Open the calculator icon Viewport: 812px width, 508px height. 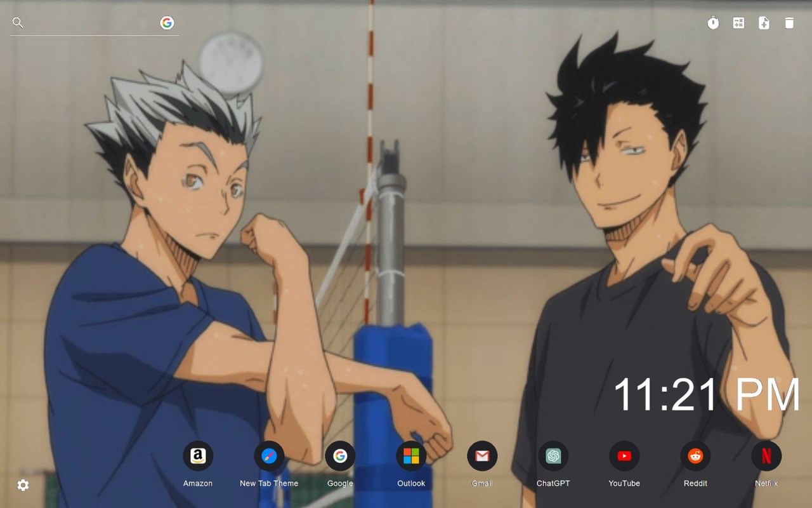738,23
